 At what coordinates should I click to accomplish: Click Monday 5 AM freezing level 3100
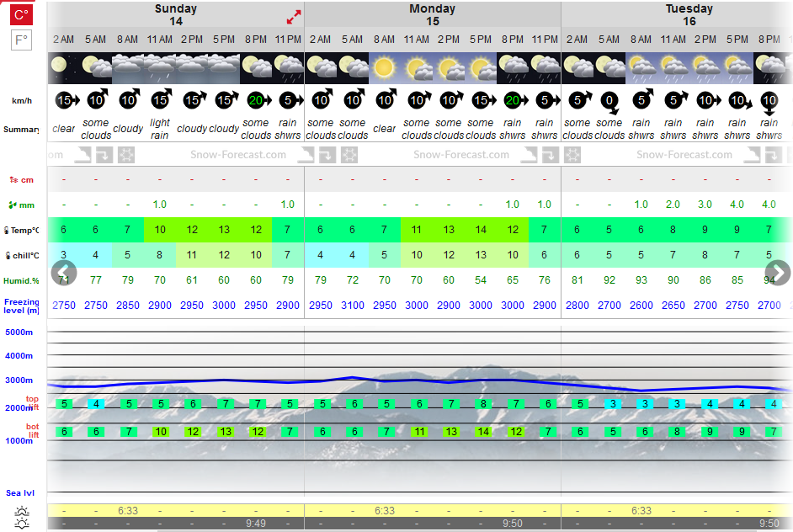[x=353, y=306]
